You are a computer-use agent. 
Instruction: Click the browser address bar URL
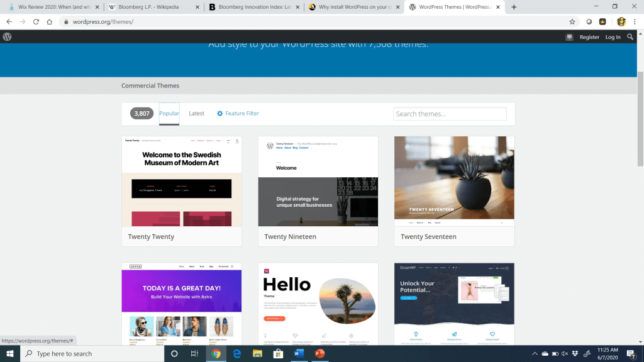coord(103,22)
